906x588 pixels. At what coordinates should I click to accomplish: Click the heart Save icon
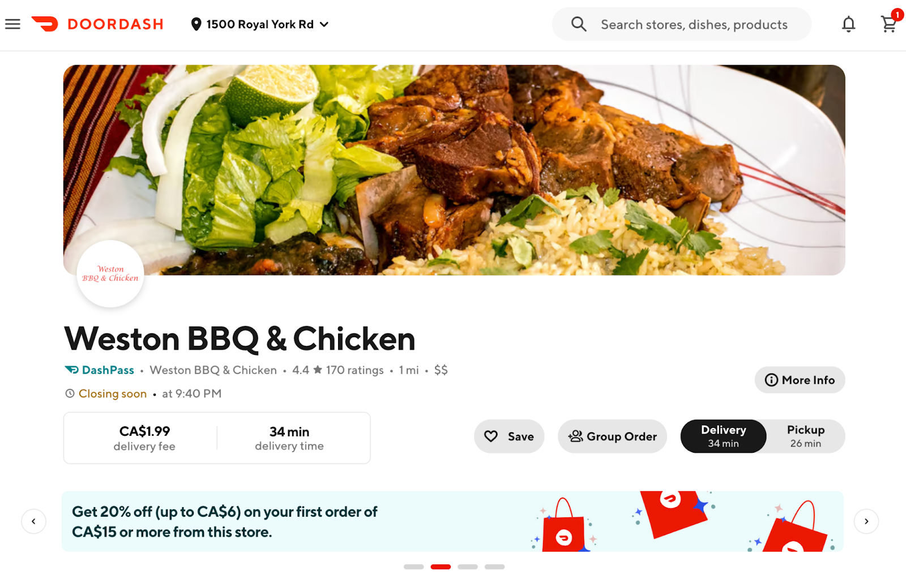coord(491,436)
